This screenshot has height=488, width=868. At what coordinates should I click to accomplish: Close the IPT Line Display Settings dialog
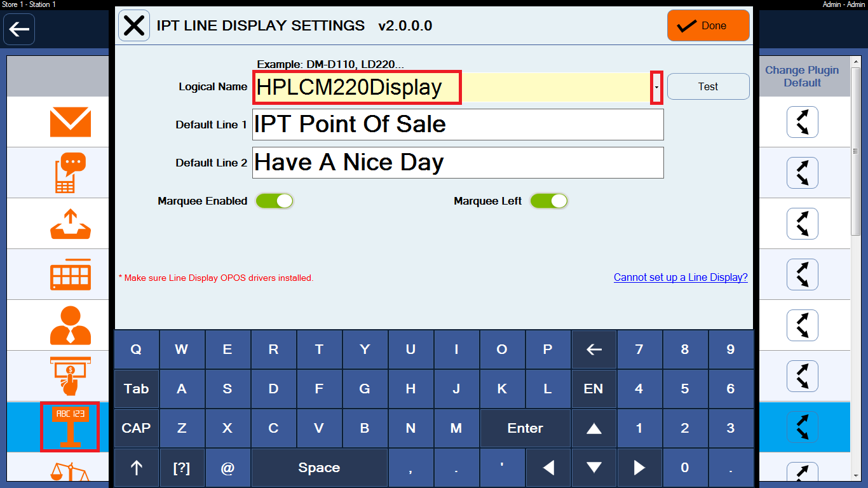click(134, 25)
